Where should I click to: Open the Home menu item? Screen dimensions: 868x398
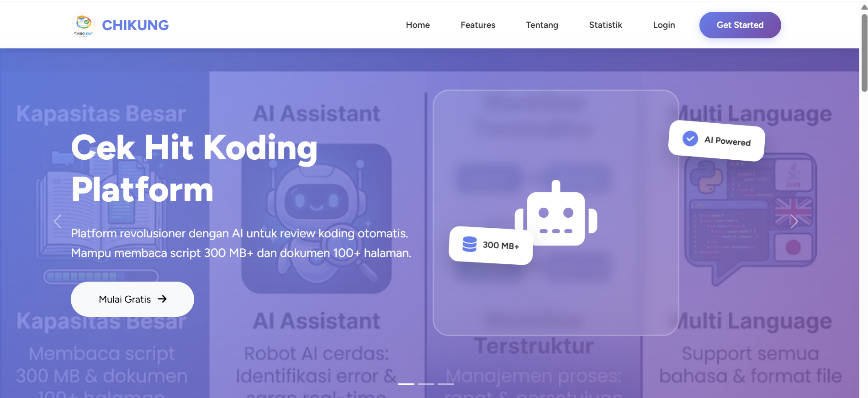418,25
